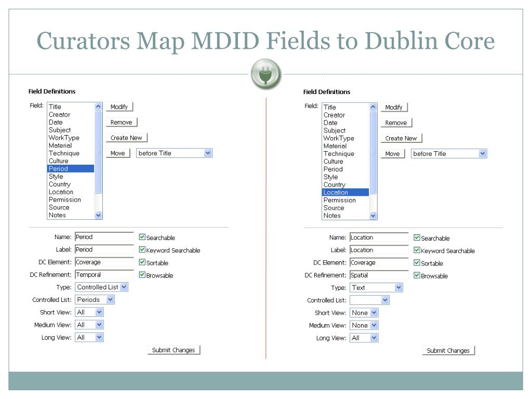Click right Label field containing Location

pyautogui.click(x=379, y=250)
